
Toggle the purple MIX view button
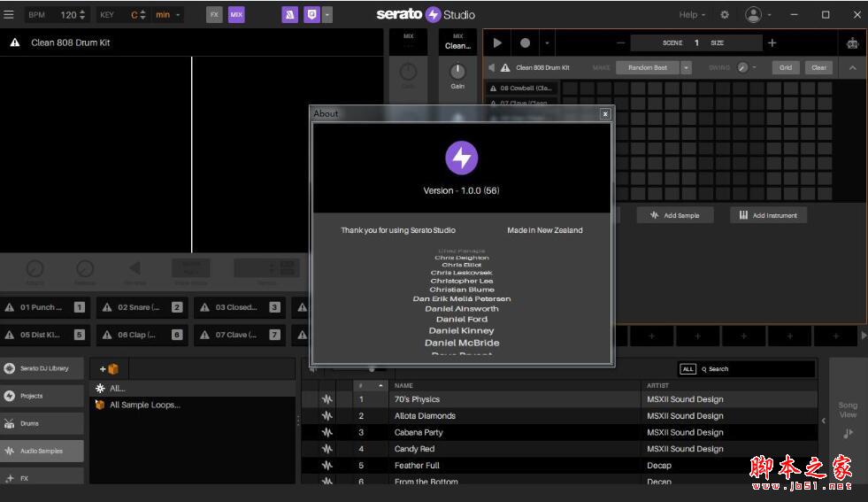coord(236,15)
